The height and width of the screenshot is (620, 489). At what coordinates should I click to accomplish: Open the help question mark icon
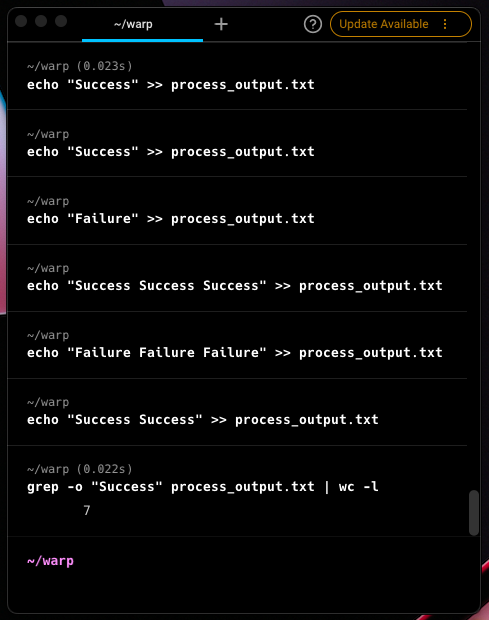[x=313, y=25]
